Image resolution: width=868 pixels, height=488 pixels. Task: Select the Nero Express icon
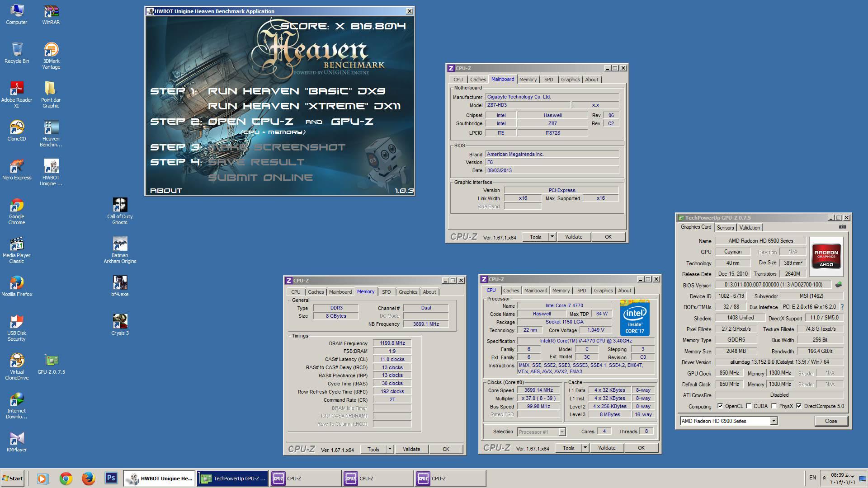click(x=17, y=169)
